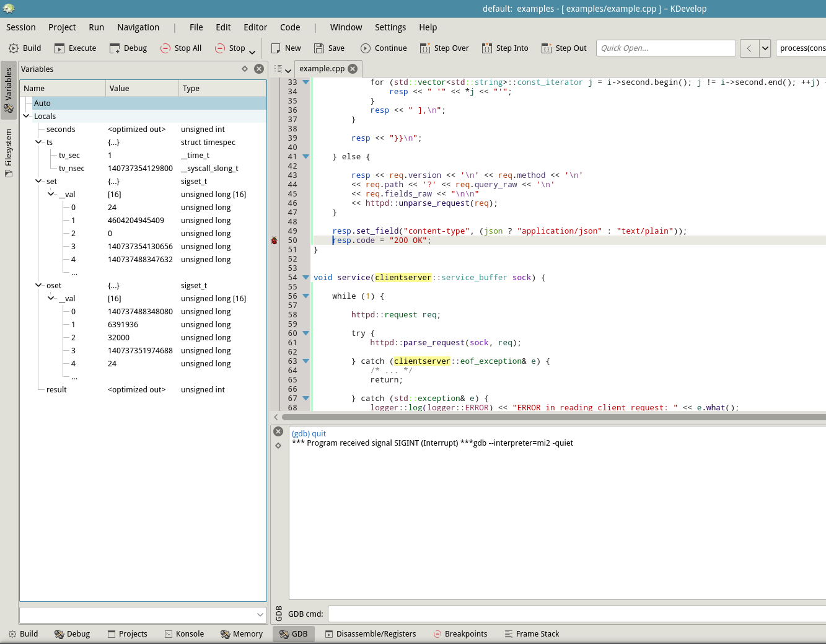Open the Code menu
This screenshot has width=826, height=644.
290,27
